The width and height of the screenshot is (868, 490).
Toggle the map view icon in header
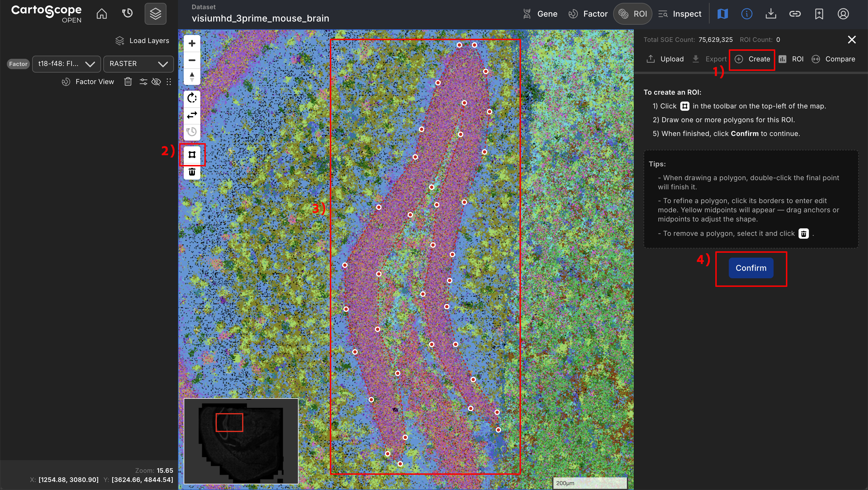tap(722, 14)
